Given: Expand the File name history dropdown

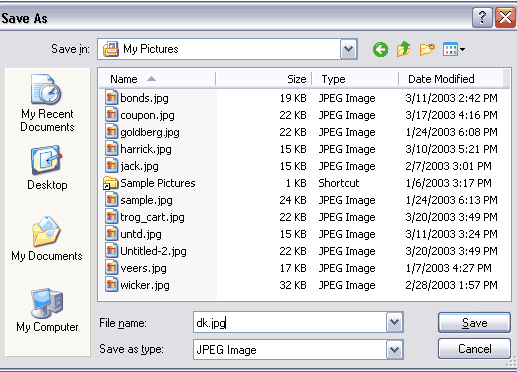Looking at the screenshot, I should pos(394,322).
